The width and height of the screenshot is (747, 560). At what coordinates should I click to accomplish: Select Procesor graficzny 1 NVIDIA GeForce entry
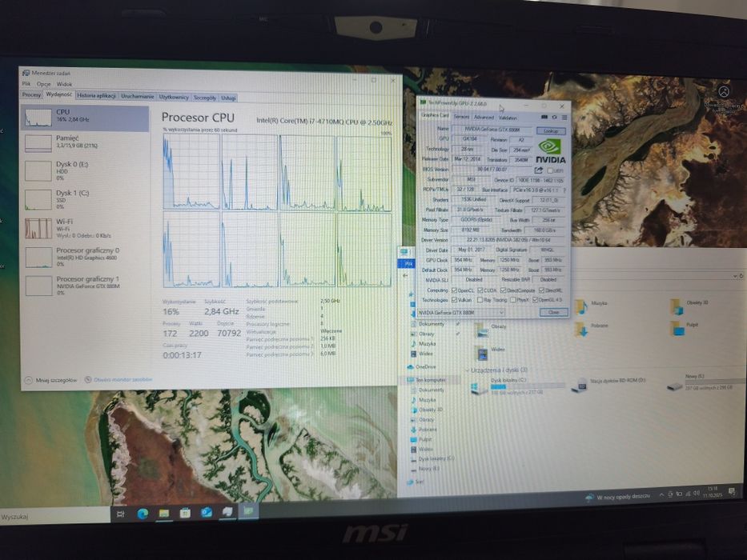tap(85, 286)
